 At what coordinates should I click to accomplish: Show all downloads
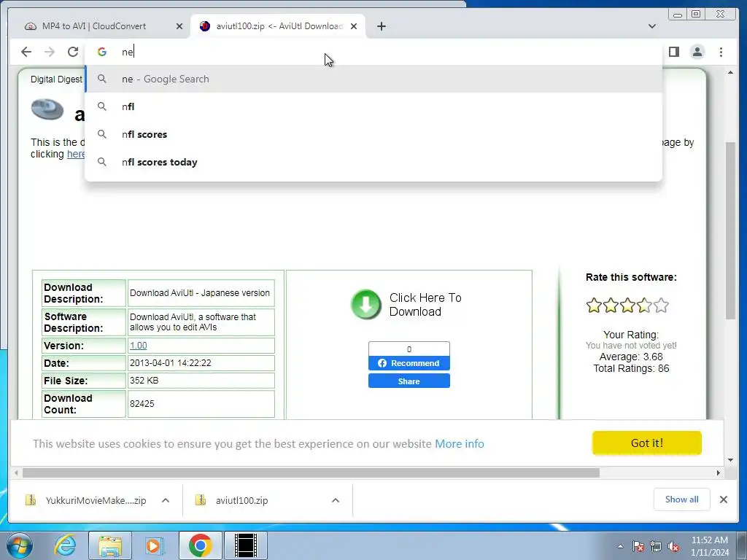tap(682, 499)
